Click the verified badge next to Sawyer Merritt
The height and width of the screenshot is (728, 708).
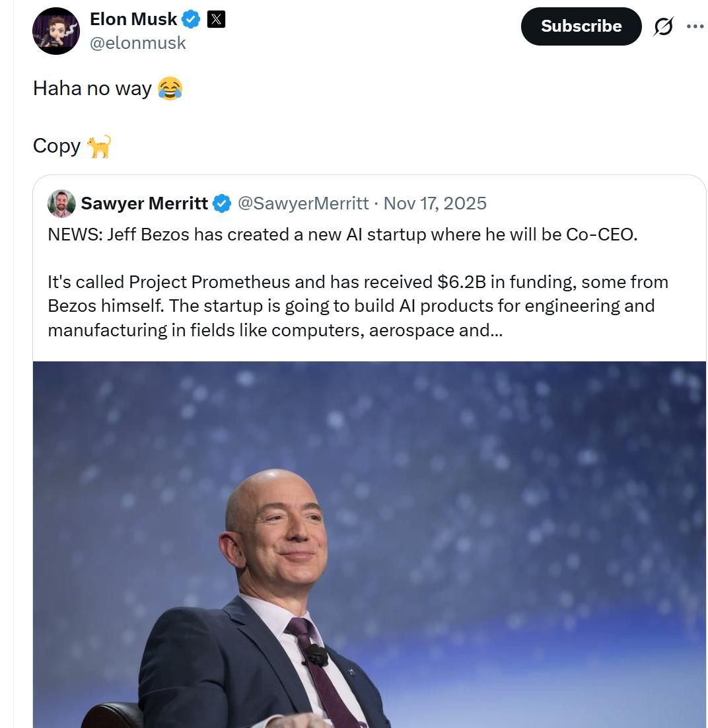point(223,203)
